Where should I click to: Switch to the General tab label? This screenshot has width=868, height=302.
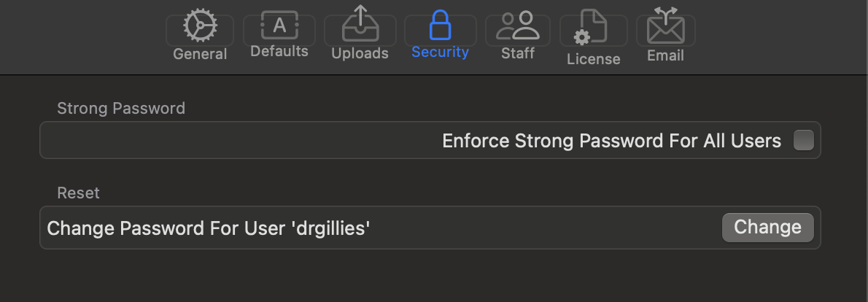(200, 54)
